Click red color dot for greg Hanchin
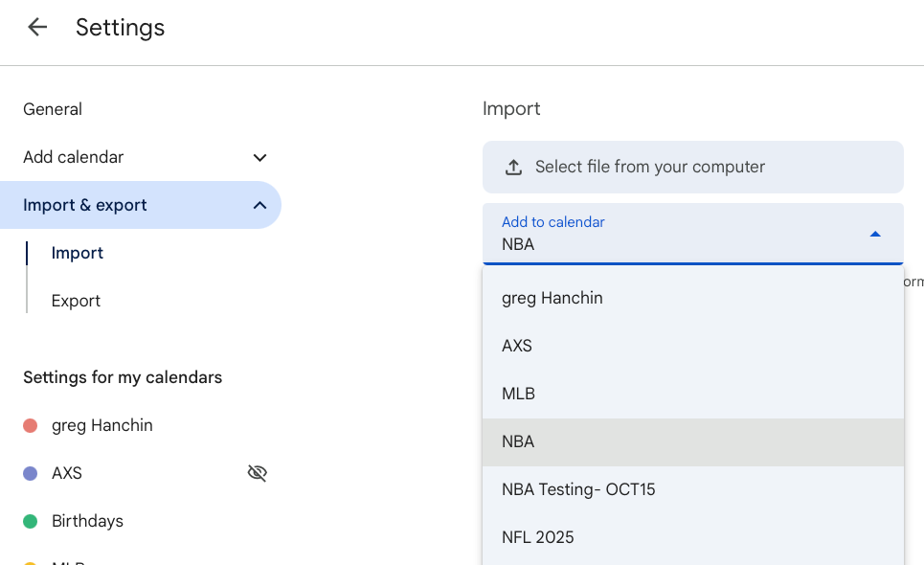924x565 pixels. click(30, 425)
